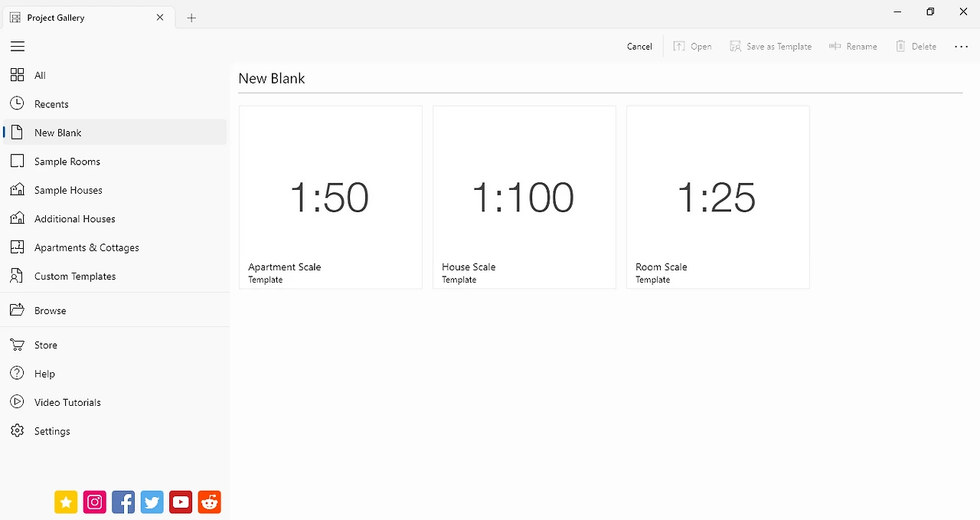Click the Sample Houses icon
Screen dimensions: 980x520
[x=17, y=190]
